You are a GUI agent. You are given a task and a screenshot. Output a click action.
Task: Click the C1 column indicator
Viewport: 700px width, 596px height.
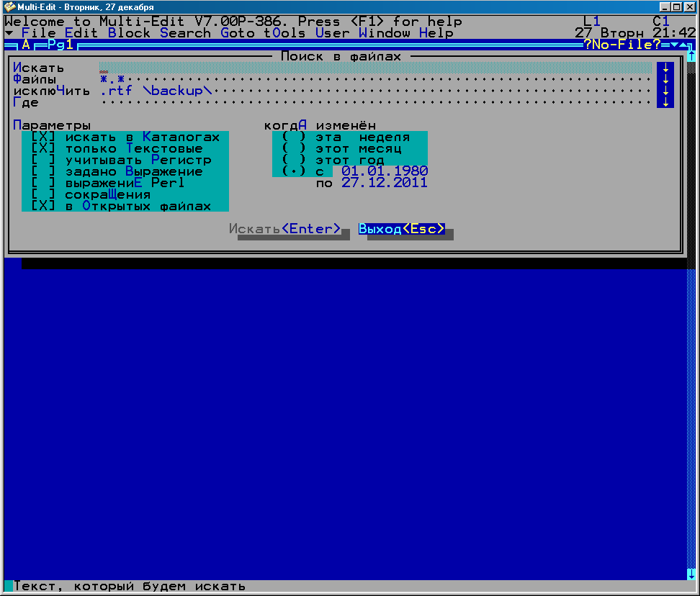[660, 22]
